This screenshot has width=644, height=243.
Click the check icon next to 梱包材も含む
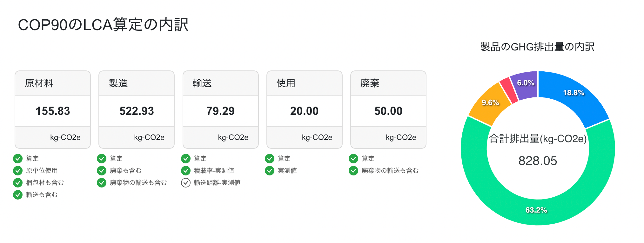coord(18,183)
